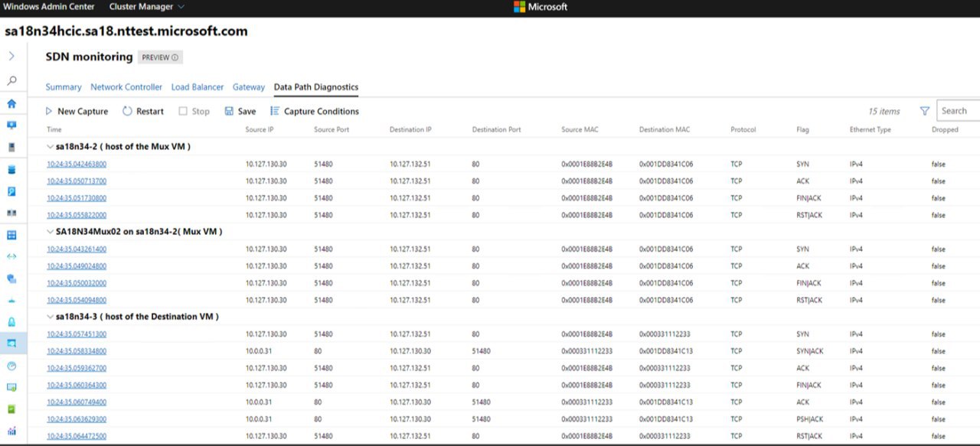Open packet 10:24:35.043261400

[x=77, y=249]
